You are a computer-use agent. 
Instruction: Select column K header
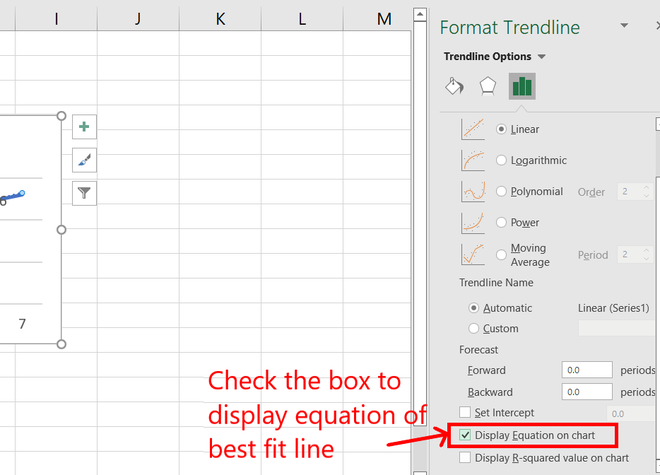point(220,19)
